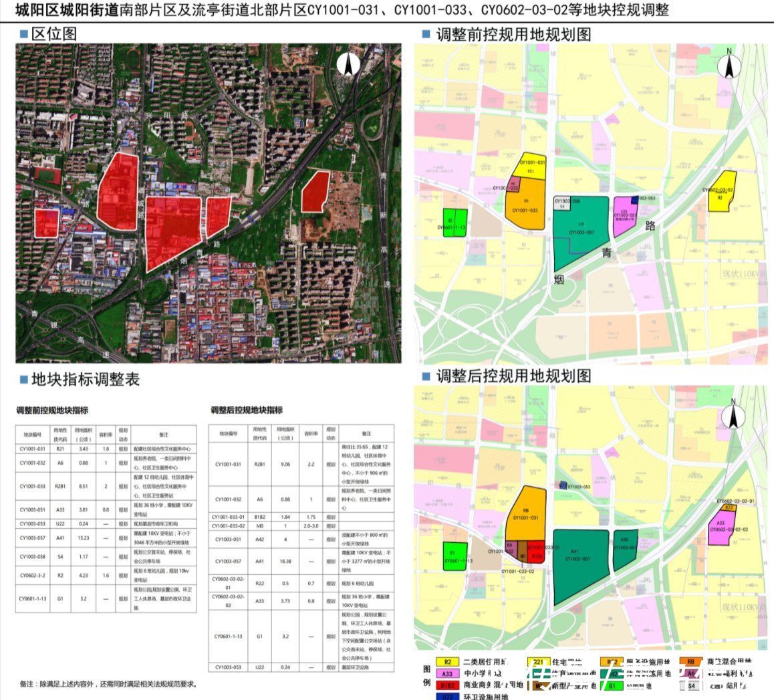Click the orange RB legend swatch
This screenshot has height=700, width=774.
pyautogui.click(x=690, y=661)
